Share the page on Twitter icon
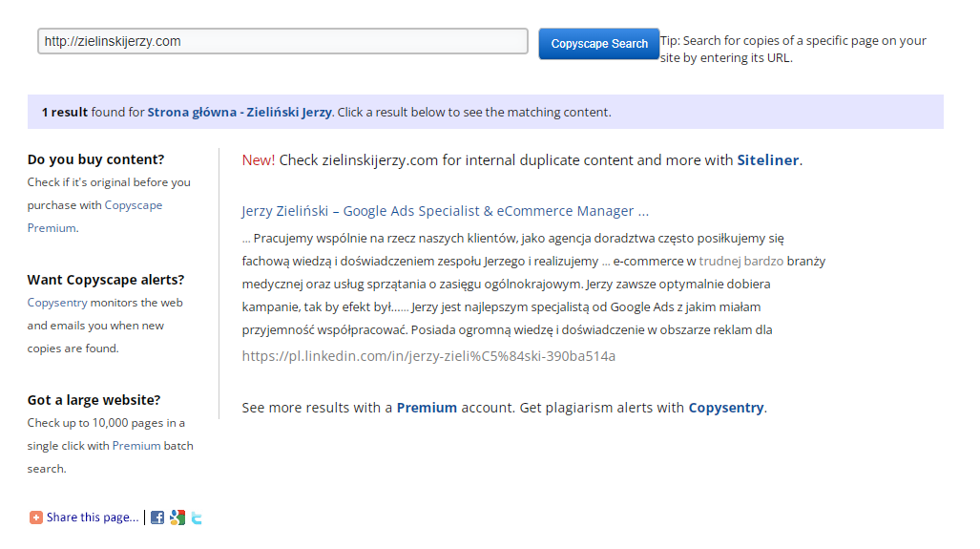The image size is (980, 549). pyautogui.click(x=197, y=517)
